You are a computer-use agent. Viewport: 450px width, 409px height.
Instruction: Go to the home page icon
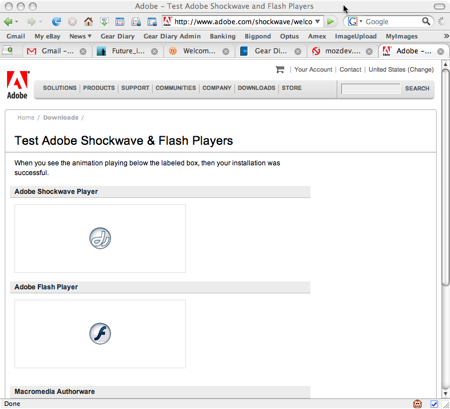point(88,22)
